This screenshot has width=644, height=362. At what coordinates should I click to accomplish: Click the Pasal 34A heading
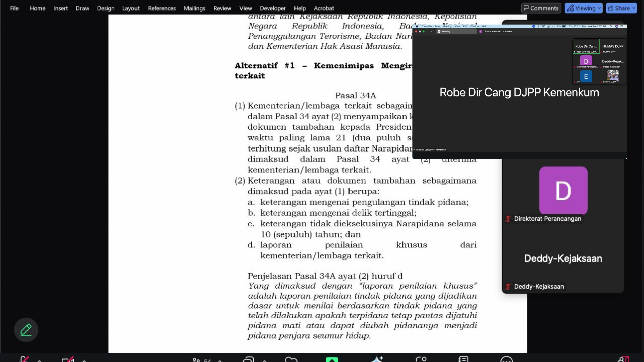tap(356, 96)
